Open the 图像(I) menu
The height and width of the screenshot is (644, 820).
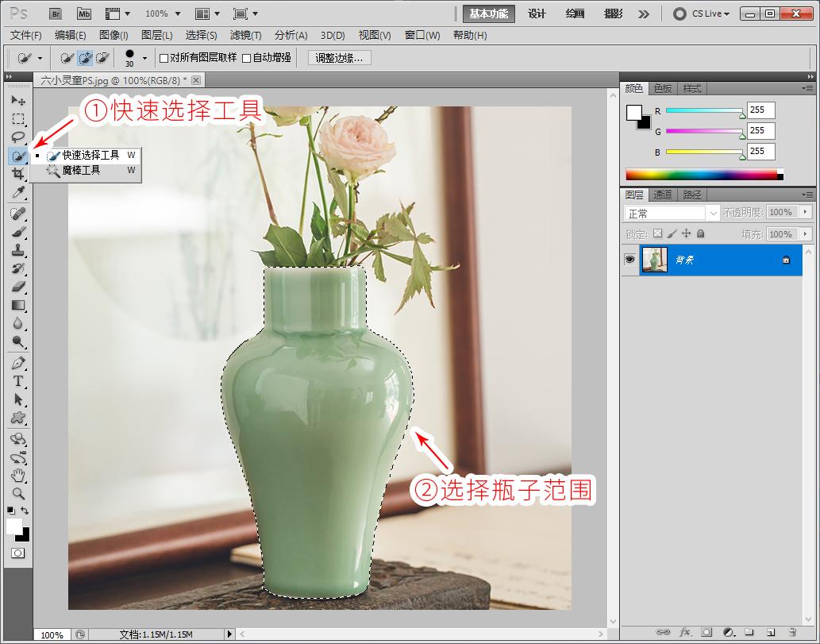coord(114,35)
